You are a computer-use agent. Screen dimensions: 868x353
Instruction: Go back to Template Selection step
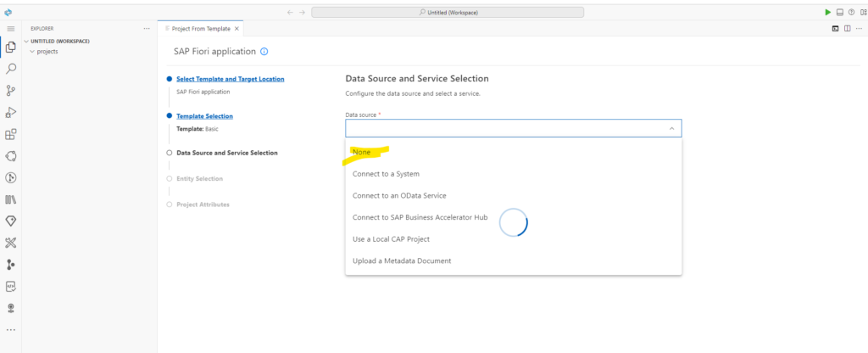[x=205, y=116]
